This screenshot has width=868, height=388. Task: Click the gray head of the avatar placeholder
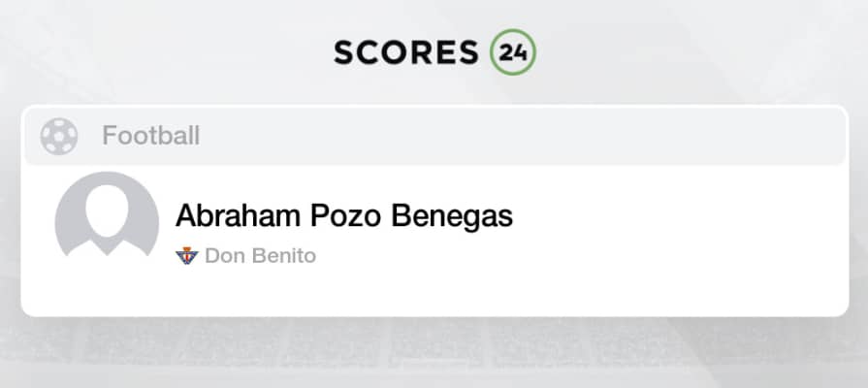coord(107,207)
